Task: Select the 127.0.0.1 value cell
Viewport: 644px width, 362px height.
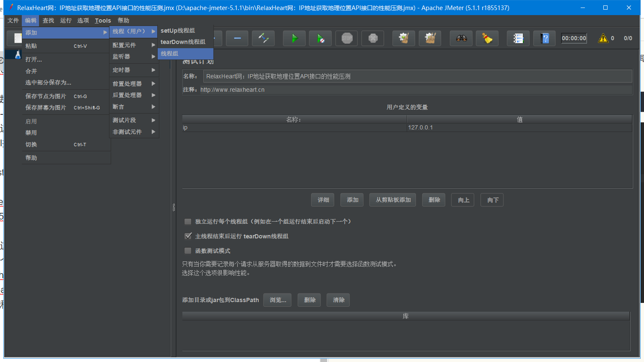Action: [x=519, y=127]
